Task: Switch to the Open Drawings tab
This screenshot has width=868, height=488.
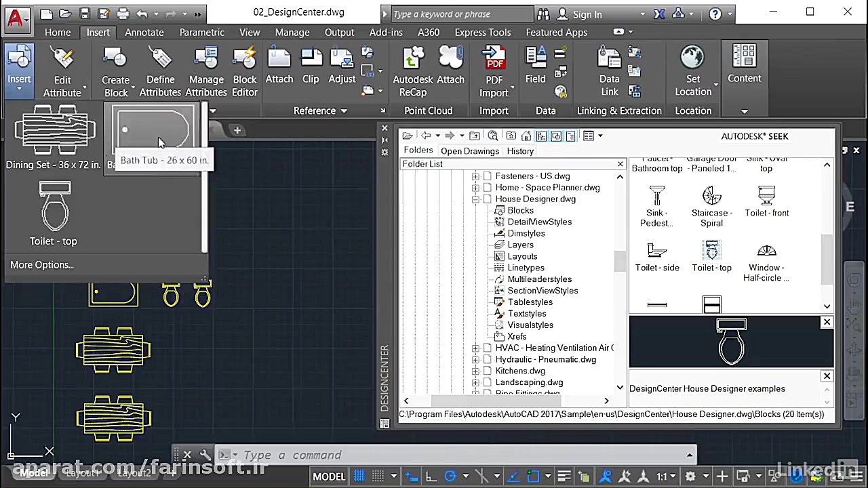Action: tap(469, 151)
